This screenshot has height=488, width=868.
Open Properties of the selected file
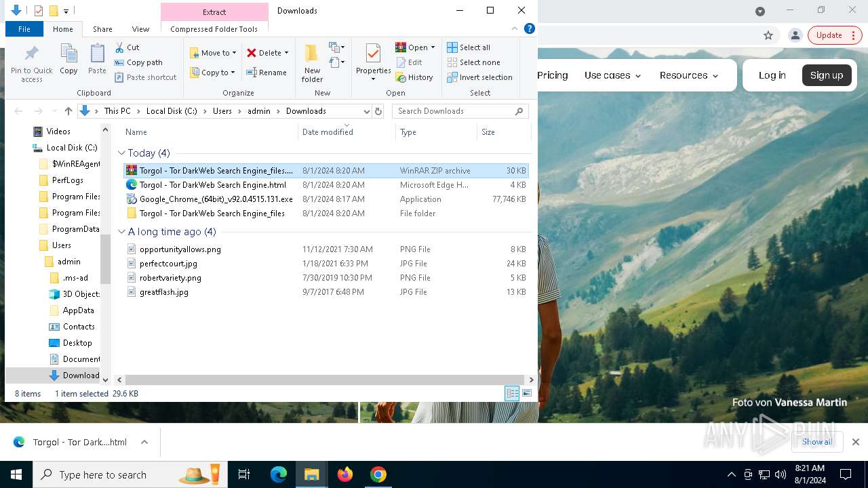(373, 62)
